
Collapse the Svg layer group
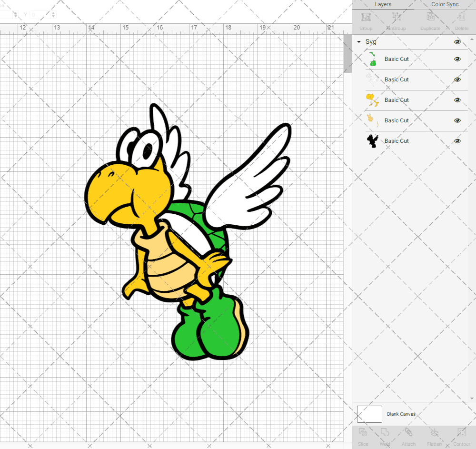[359, 42]
